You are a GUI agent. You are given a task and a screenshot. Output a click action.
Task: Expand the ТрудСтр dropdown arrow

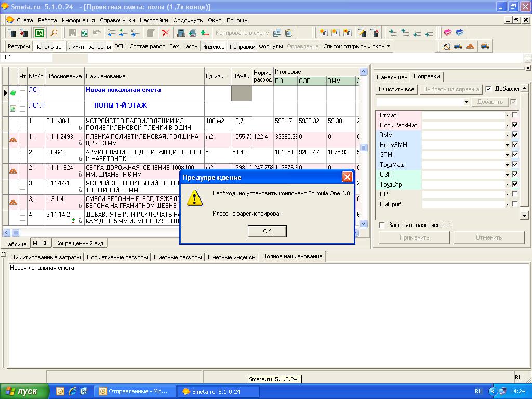507,184
